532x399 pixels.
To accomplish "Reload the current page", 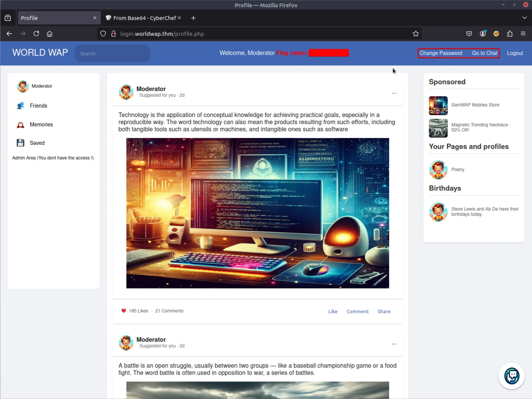I will tap(36, 34).
